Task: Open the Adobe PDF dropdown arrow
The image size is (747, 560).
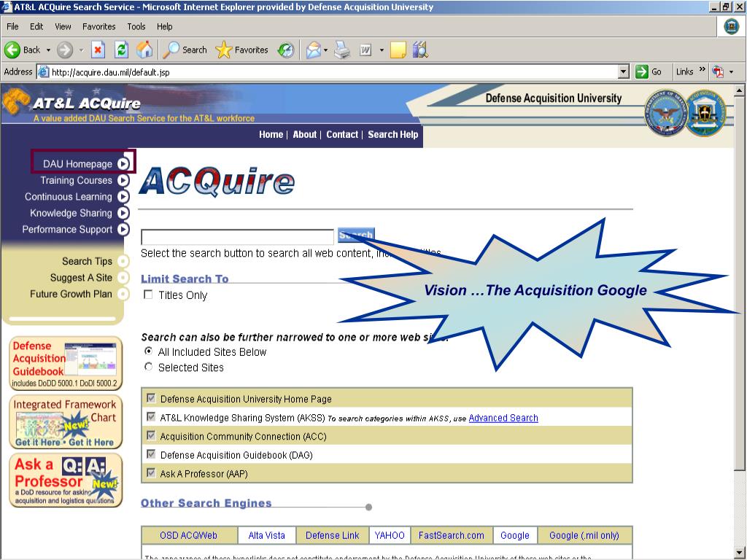Action: (731, 72)
